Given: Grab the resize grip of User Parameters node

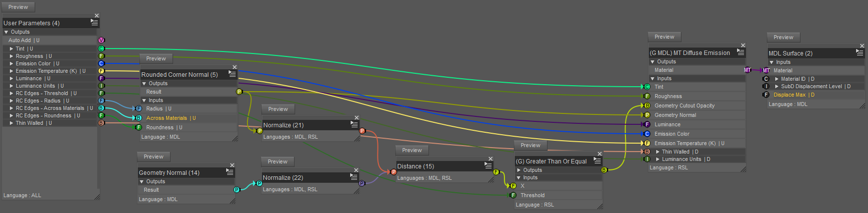Looking at the screenshot, I should [97, 197].
